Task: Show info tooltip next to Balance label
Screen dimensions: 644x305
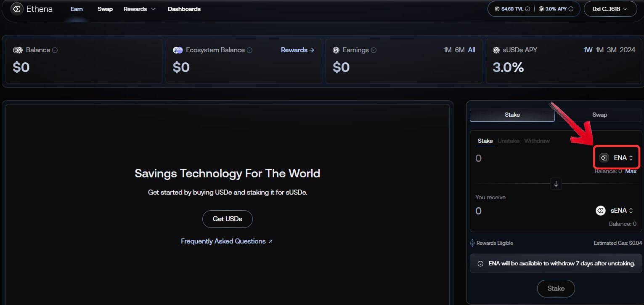Action: click(x=55, y=50)
